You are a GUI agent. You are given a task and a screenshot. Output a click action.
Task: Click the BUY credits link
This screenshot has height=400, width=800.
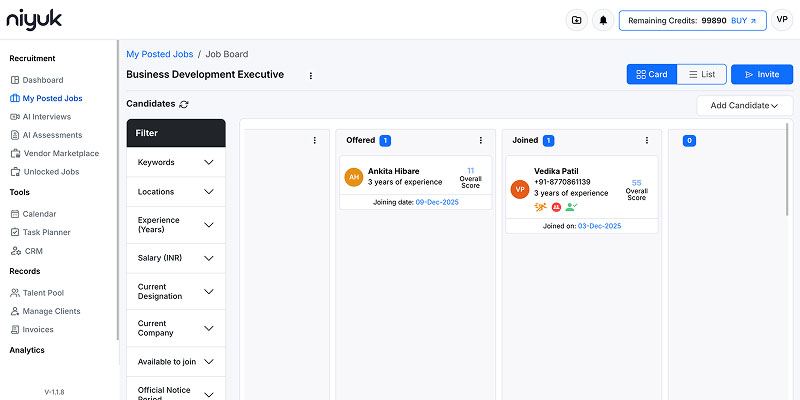(x=744, y=20)
